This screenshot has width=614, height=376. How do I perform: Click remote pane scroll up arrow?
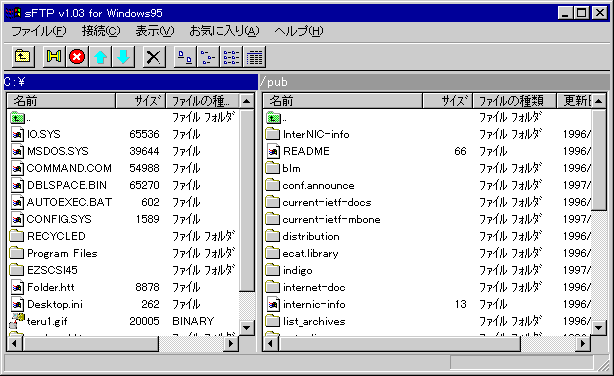(x=599, y=101)
